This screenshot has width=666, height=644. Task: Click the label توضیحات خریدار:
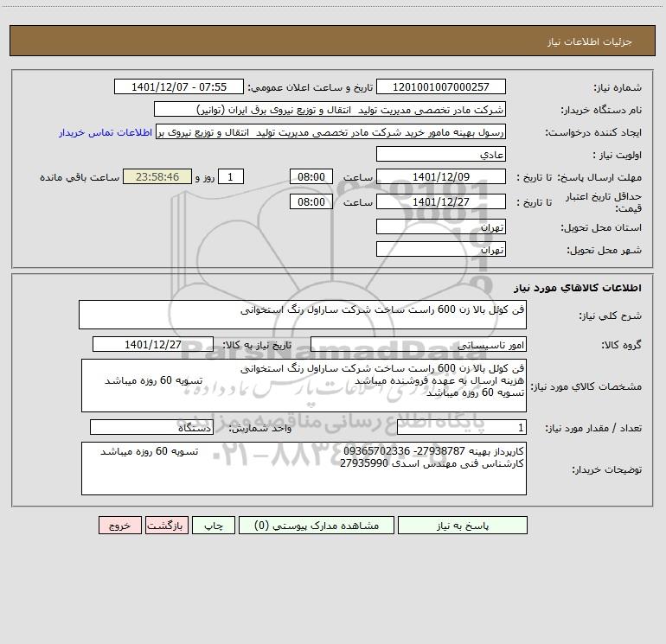click(606, 469)
